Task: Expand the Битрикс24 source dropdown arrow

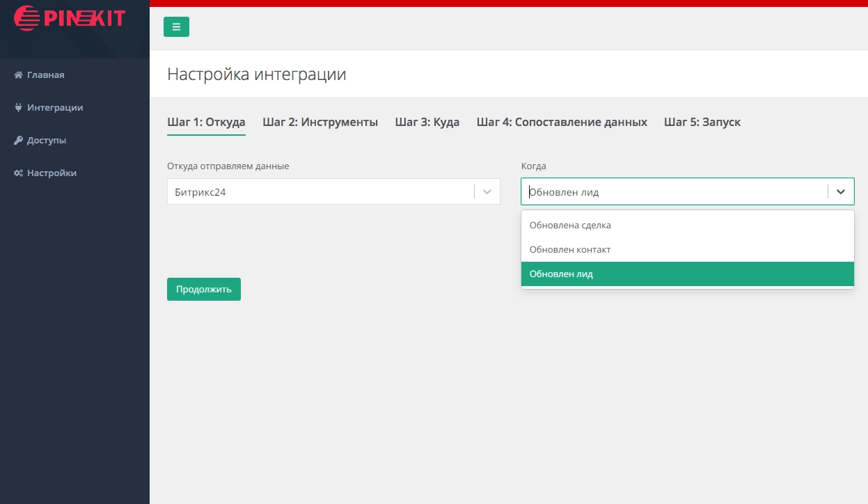Action: click(x=487, y=192)
